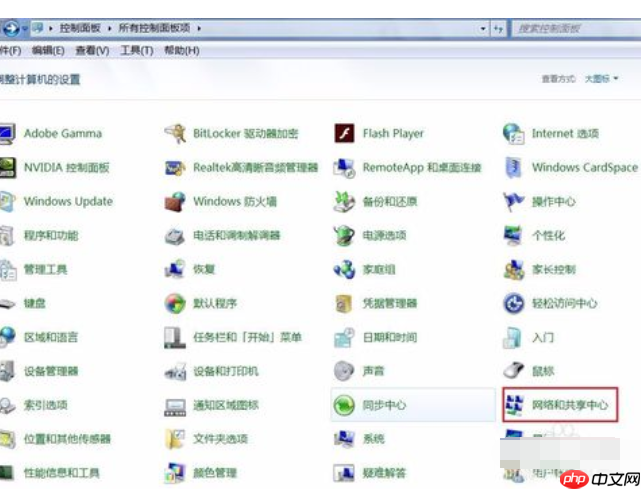Open the 操作中心 flag icon
This screenshot has height=489, width=641.
(513, 202)
